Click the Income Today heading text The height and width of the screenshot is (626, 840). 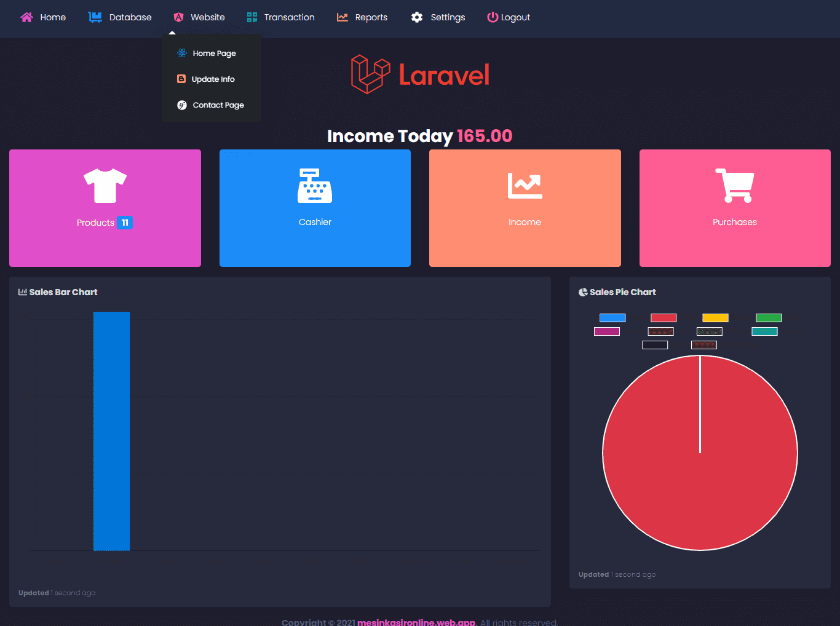tap(390, 136)
